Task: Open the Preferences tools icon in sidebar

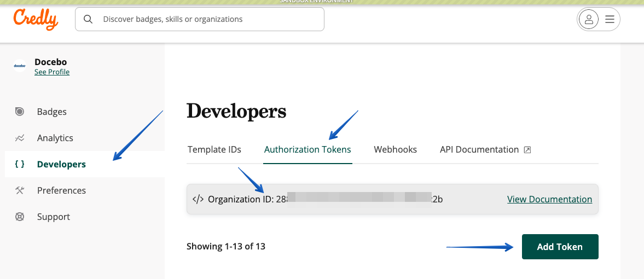Action: click(x=20, y=190)
